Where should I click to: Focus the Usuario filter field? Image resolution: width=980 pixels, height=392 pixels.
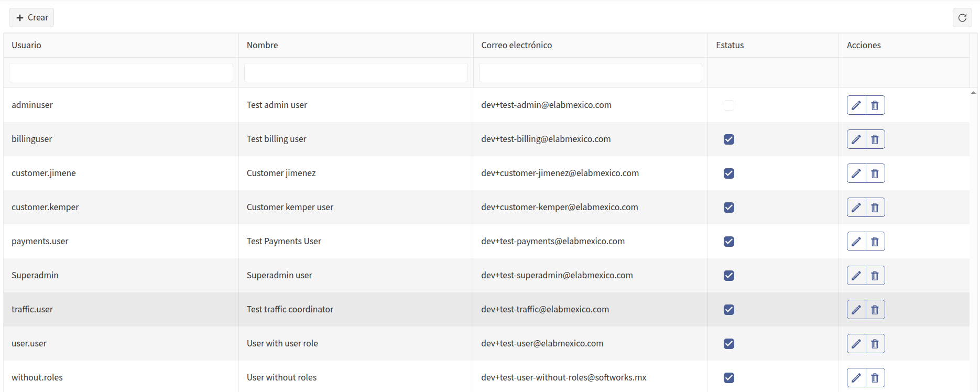coord(121,73)
